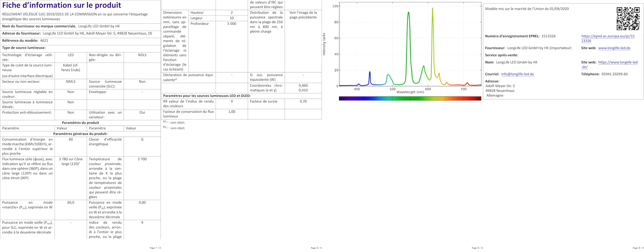Click the QR code image
Viewport: 644px width, 252px height.
(628, 19)
